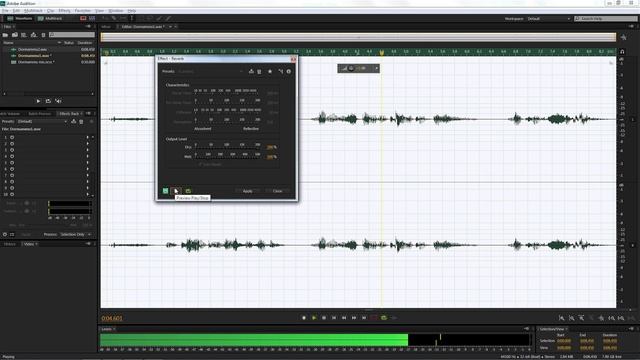Click the New File icon in Files panel
The width and height of the screenshot is (640, 360).
[24, 35]
